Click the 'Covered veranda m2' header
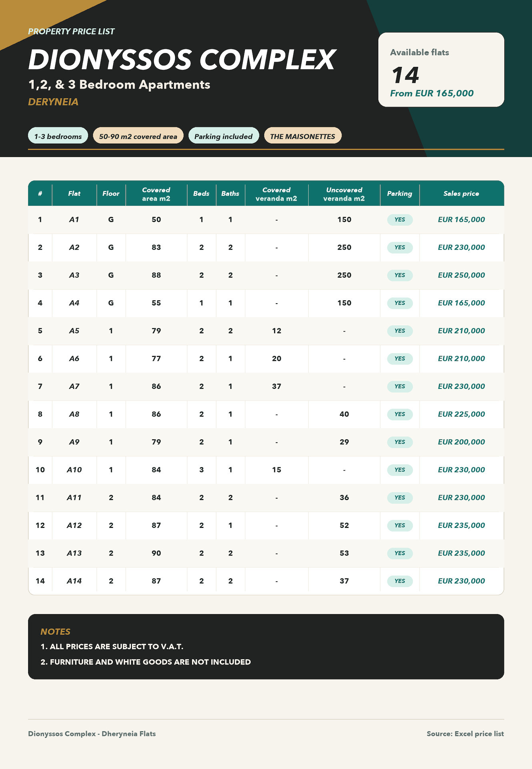The image size is (532, 769). [x=276, y=194]
